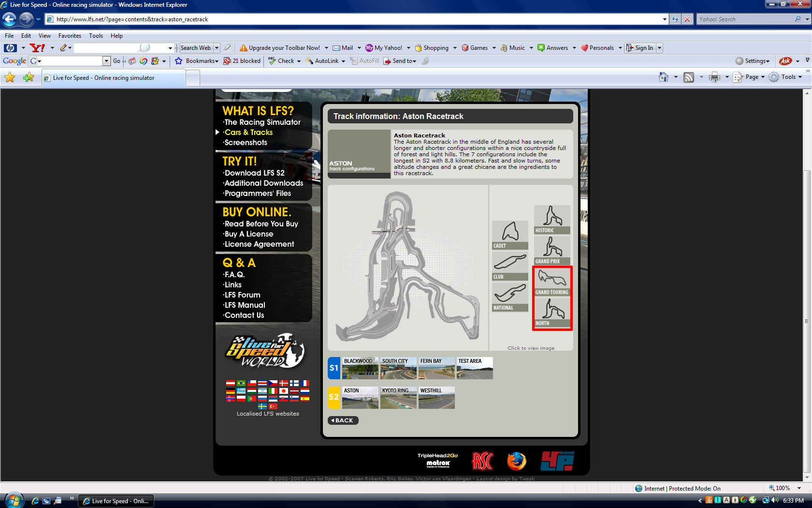
Task: Expand the Sign In dropdown arrow
Action: 659,47
